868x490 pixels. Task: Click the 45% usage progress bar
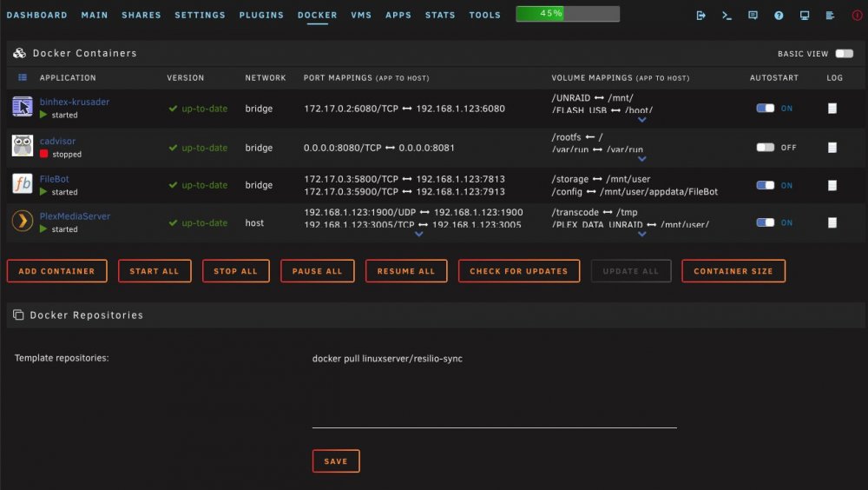[x=568, y=14]
